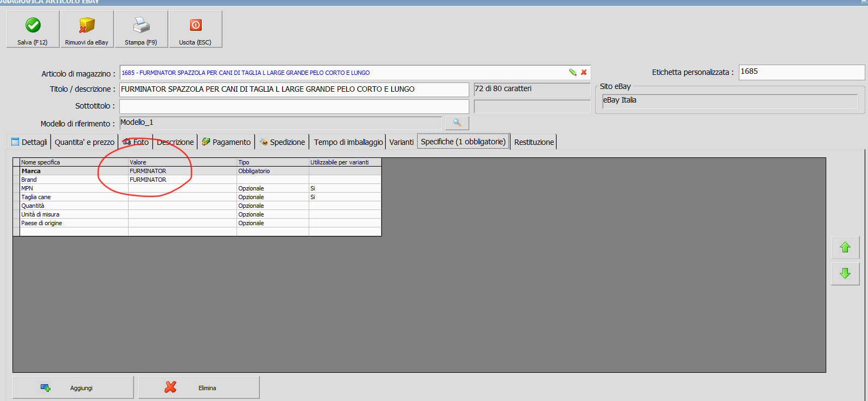This screenshot has width=868, height=401.
Task: Click Si variant cell in MPN row
Action: (x=345, y=188)
